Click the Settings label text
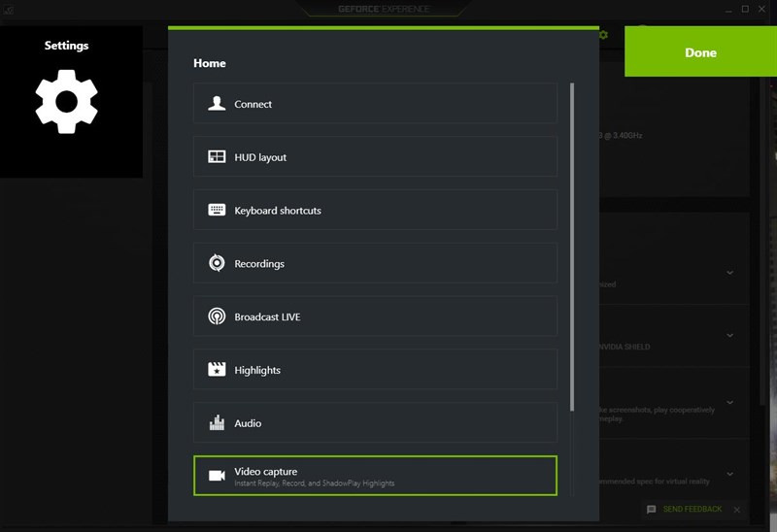The height and width of the screenshot is (532, 777). pos(66,46)
